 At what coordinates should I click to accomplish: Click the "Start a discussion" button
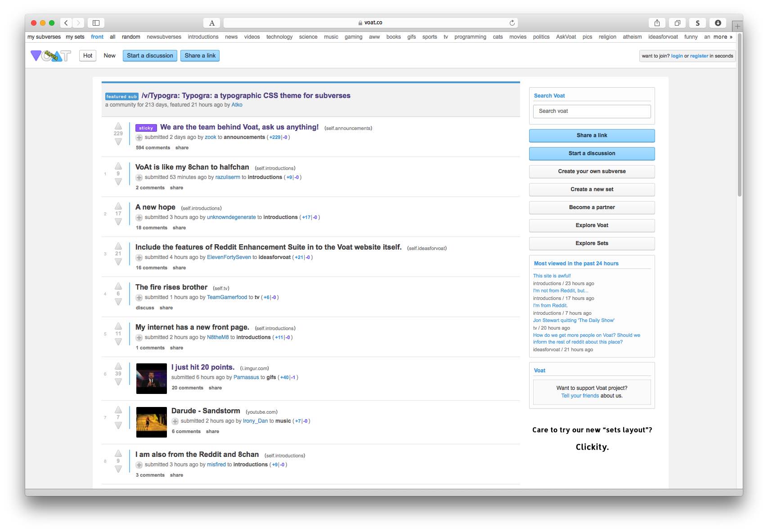coord(150,55)
